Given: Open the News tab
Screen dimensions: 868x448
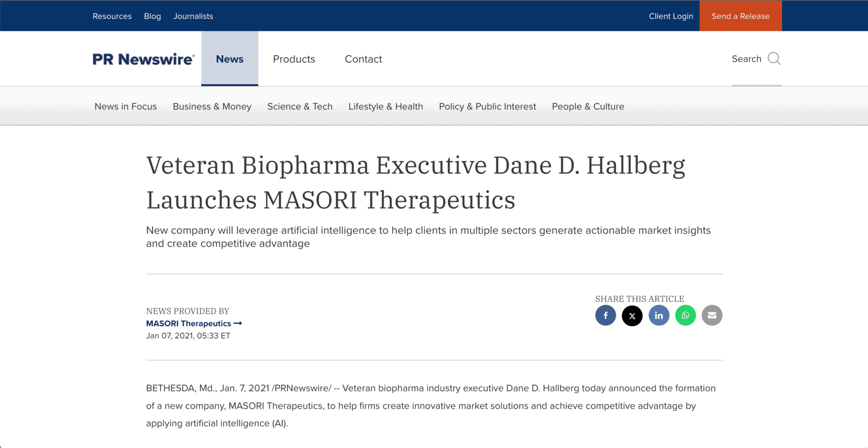Looking at the screenshot, I should [230, 59].
